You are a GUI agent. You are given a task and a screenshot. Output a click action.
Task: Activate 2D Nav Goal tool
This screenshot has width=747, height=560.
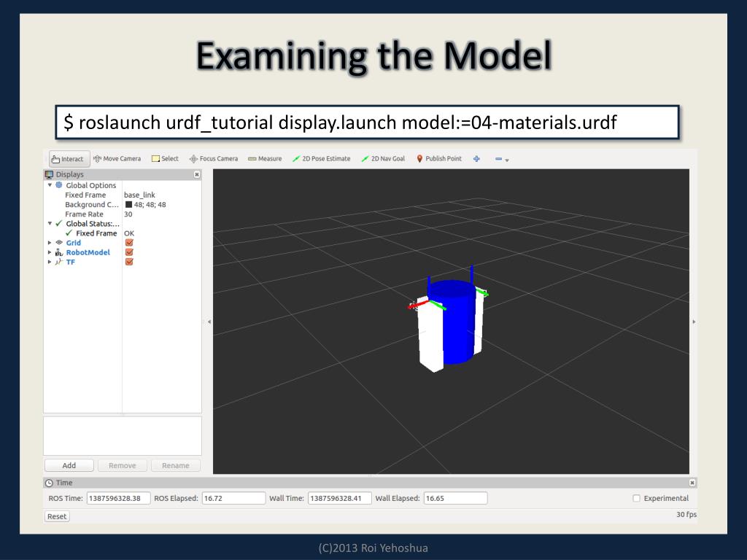coord(383,158)
